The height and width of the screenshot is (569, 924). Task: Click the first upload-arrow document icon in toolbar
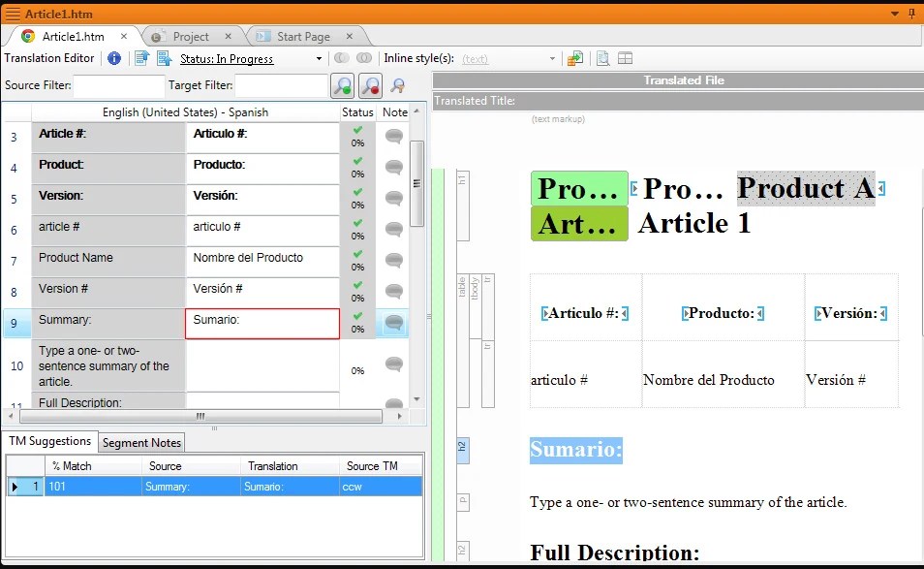pos(142,58)
